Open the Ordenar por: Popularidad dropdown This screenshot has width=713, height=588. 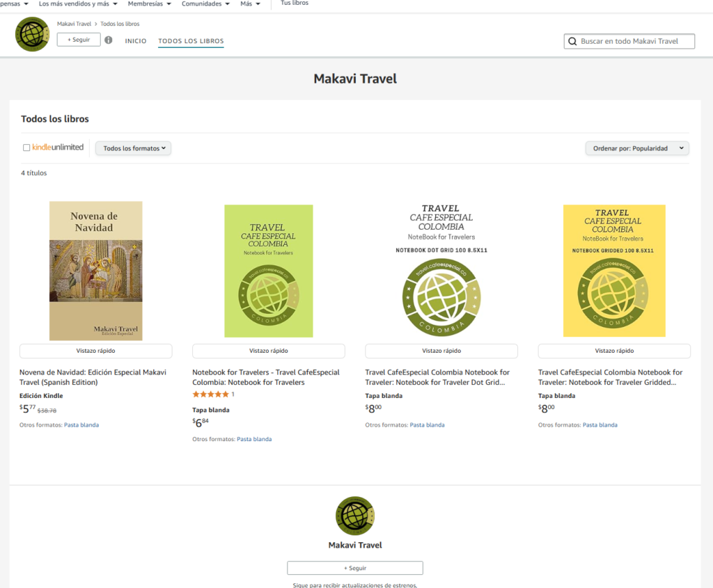637,148
